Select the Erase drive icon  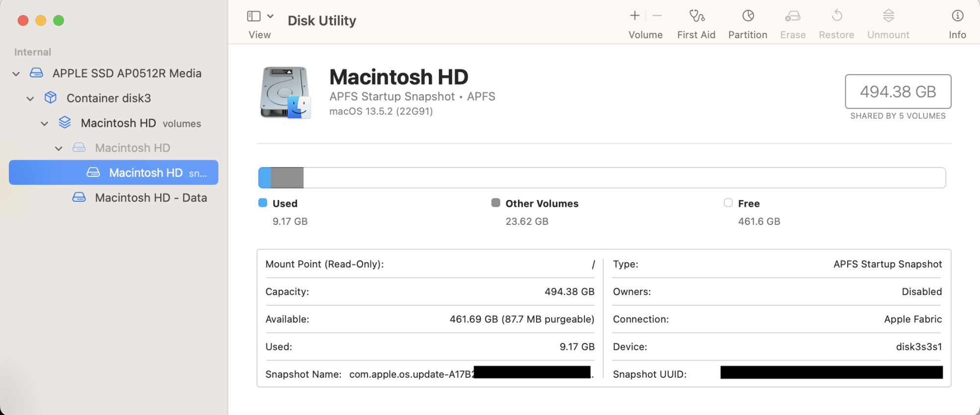[x=792, y=16]
